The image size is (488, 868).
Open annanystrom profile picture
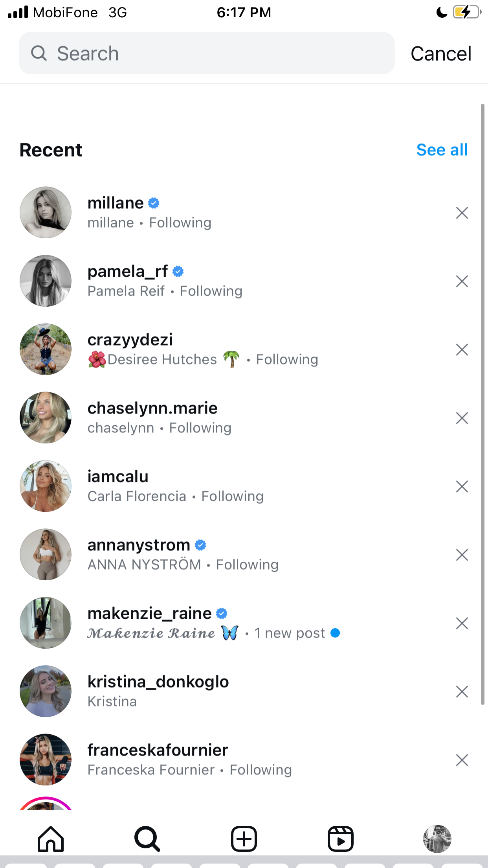pos(46,554)
